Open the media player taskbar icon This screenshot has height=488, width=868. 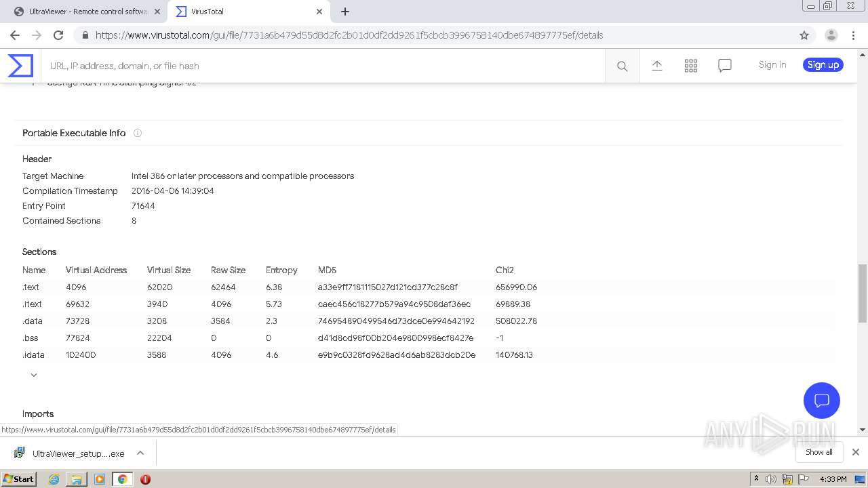tap(100, 479)
